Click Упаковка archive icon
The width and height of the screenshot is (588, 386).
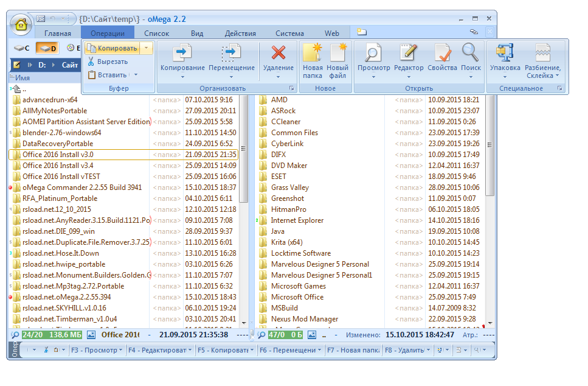point(505,52)
